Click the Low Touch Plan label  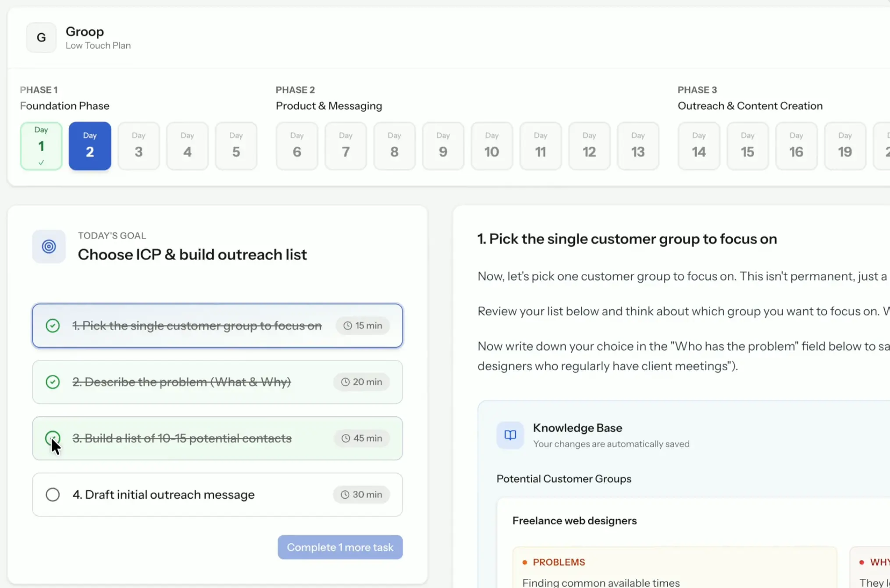click(x=98, y=46)
